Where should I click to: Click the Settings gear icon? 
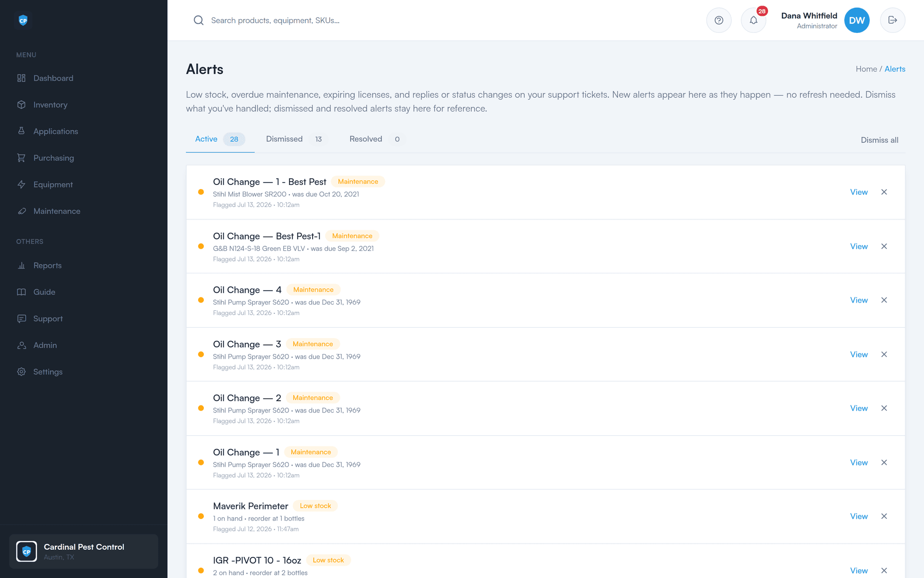tap(22, 372)
